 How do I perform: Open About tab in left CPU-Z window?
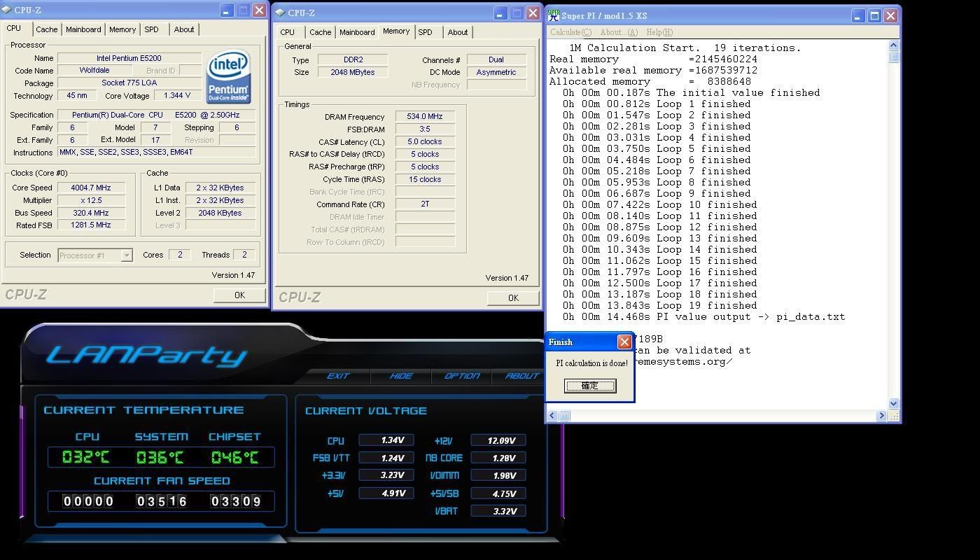184,29
